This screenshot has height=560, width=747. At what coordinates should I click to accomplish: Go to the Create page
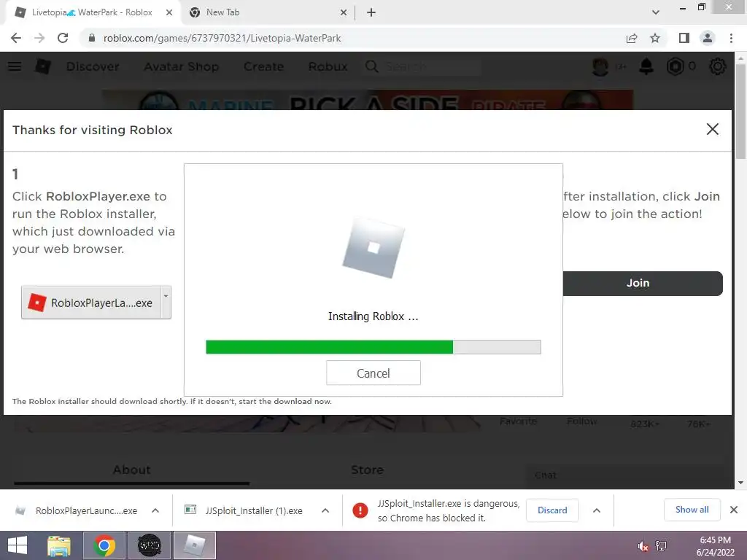263,66
